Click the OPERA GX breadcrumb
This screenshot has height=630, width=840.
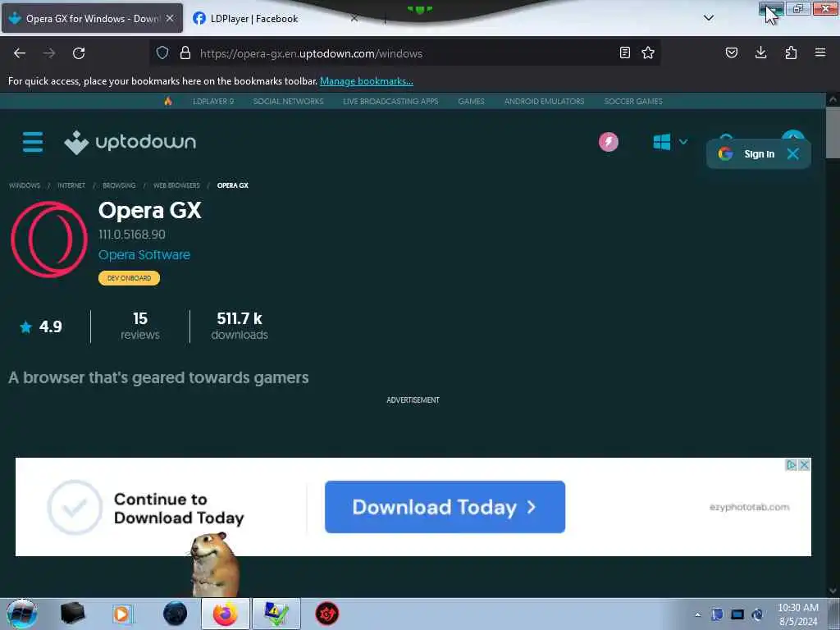click(232, 185)
